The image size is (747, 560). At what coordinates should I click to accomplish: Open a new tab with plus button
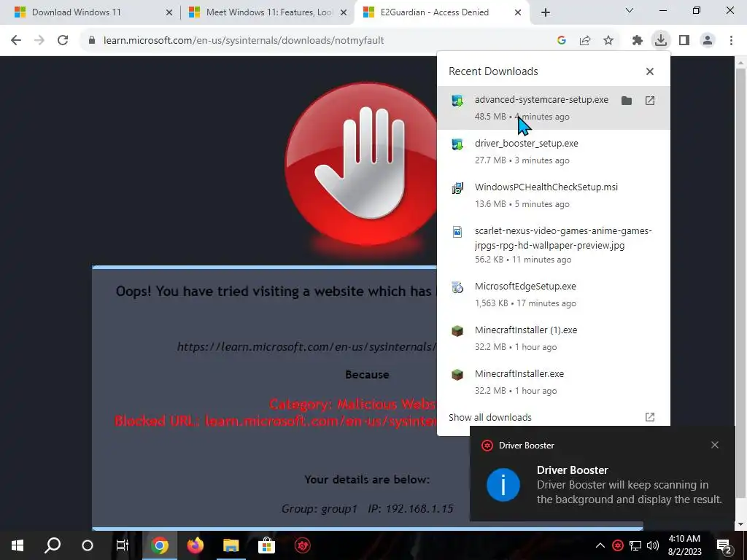pos(546,12)
